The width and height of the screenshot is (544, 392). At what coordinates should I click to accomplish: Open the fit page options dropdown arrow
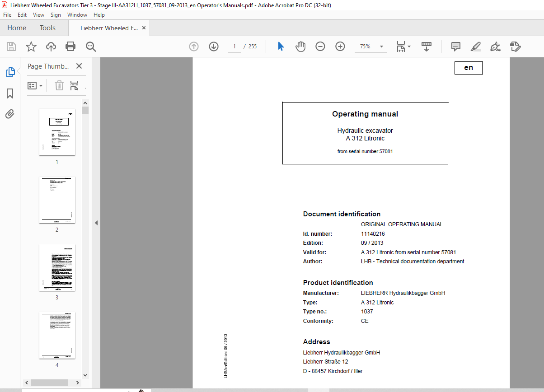(x=409, y=47)
